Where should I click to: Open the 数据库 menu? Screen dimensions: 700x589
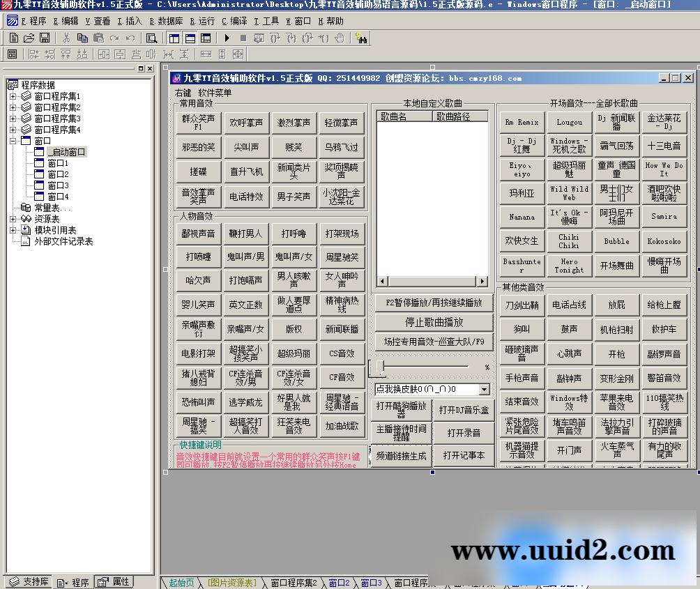[167, 21]
